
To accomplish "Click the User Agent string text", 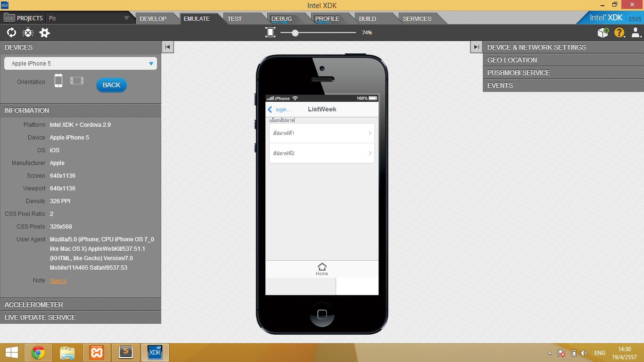I will (102, 254).
